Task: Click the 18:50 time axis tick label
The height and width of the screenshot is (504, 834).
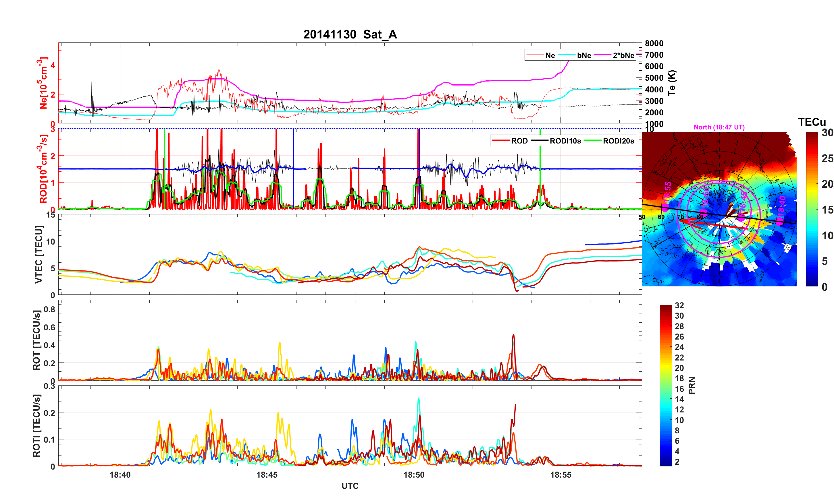Action: click(x=414, y=474)
